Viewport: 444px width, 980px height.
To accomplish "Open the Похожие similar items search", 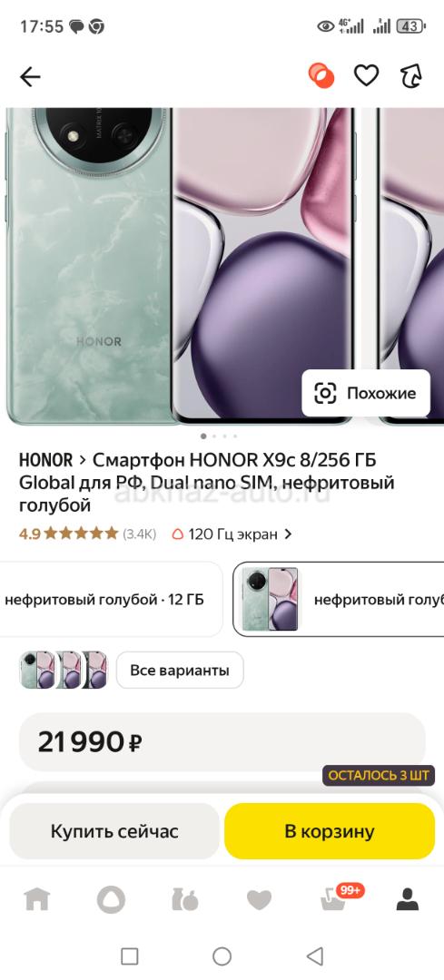I will click(366, 393).
